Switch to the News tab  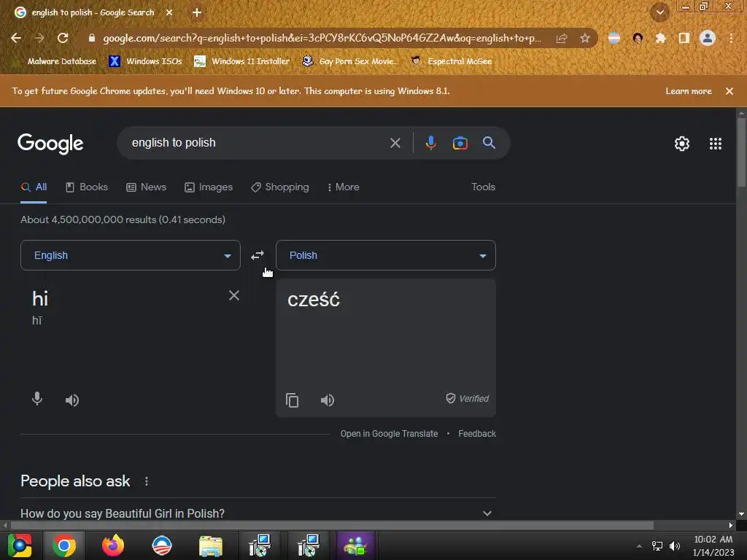click(146, 187)
